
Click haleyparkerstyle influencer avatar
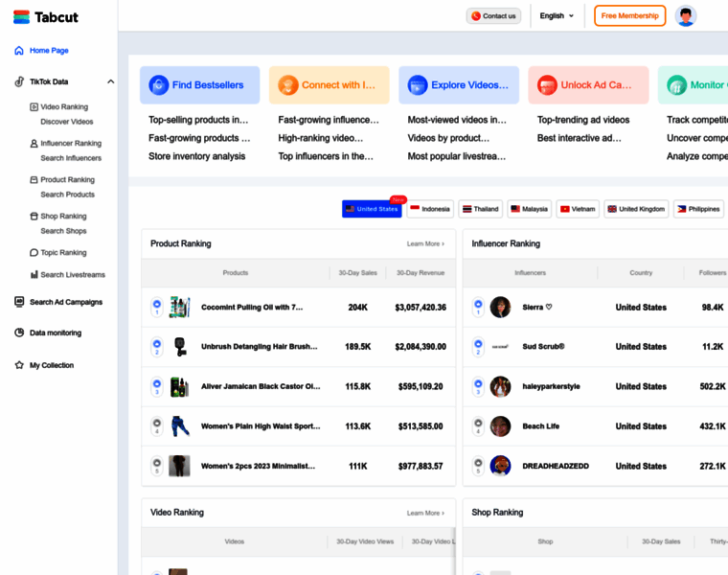[x=500, y=386]
